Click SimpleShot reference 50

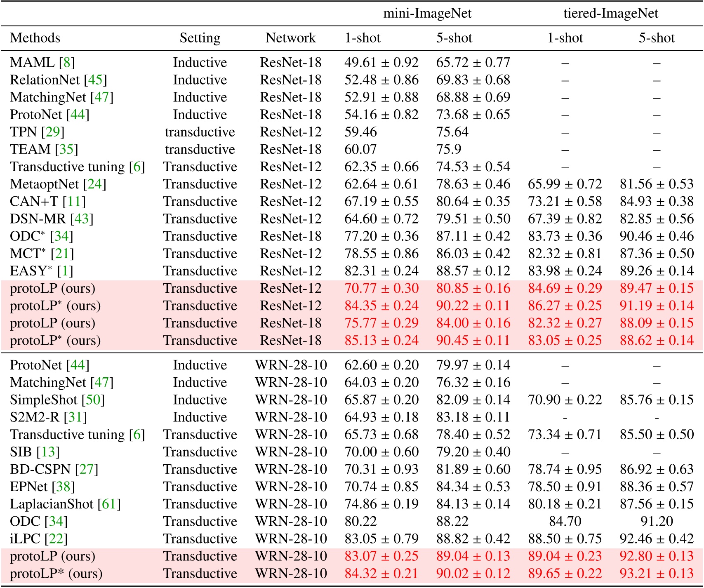[93, 400]
